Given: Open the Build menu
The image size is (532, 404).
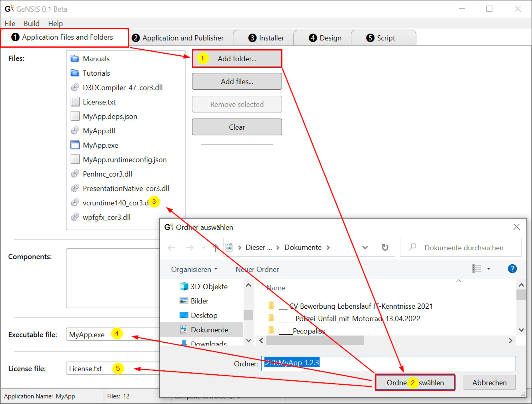Looking at the screenshot, I should tap(32, 23).
